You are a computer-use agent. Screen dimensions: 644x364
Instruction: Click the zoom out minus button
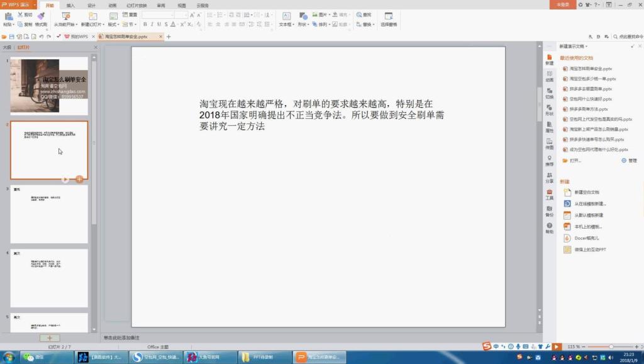tap(584, 347)
